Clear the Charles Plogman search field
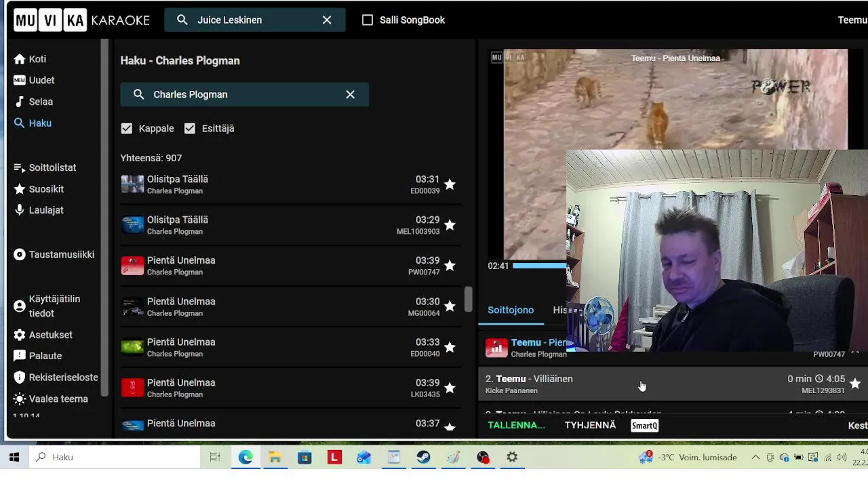 (350, 95)
